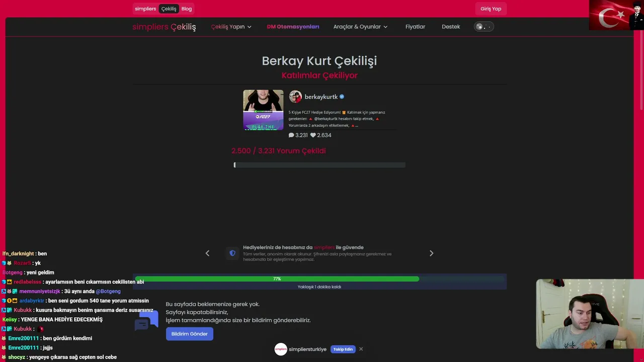Click "Hediyeleriniz de hesabınız da" slide heading
The image size is (644, 362).
(x=303, y=247)
